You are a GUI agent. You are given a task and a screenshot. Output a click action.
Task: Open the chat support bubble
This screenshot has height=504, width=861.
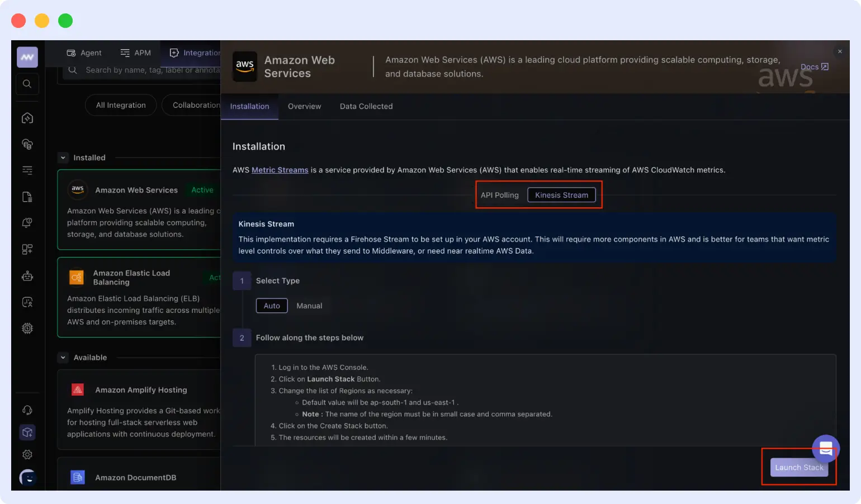pos(826,449)
